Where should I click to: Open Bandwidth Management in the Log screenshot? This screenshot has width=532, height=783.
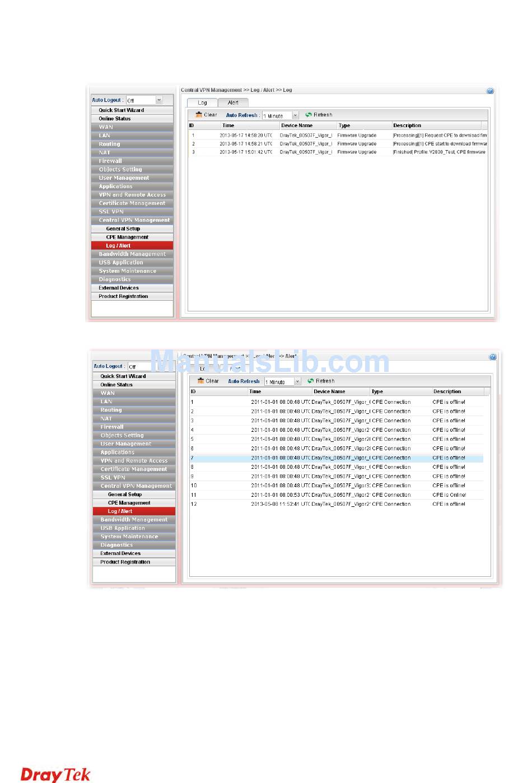click(x=132, y=254)
